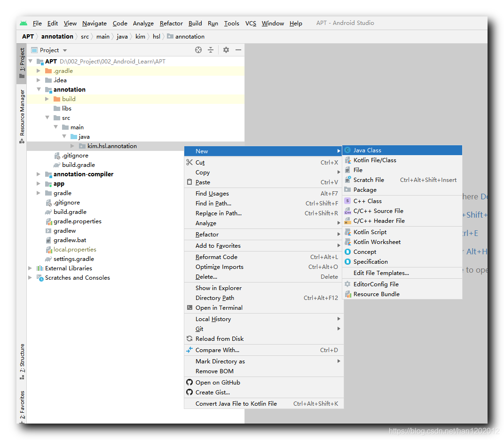The height and width of the screenshot is (440, 504).
Task: Open Project panel settings gear
Action: [x=226, y=50]
